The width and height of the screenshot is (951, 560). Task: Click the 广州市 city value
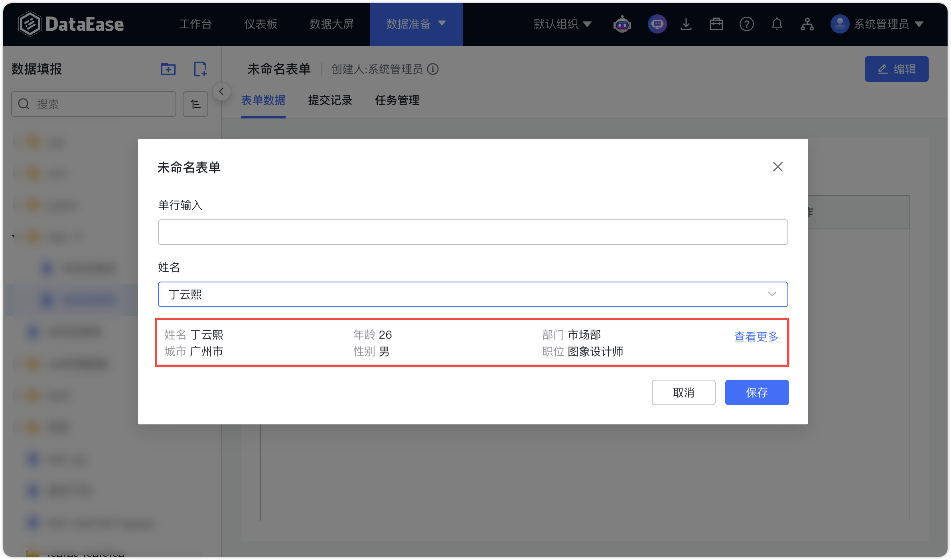tap(207, 351)
